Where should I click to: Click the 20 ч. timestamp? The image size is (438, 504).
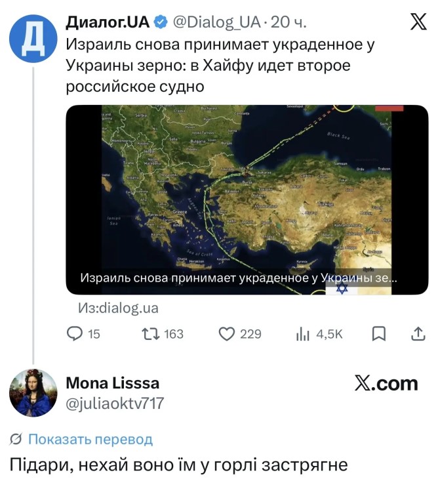tap(289, 22)
